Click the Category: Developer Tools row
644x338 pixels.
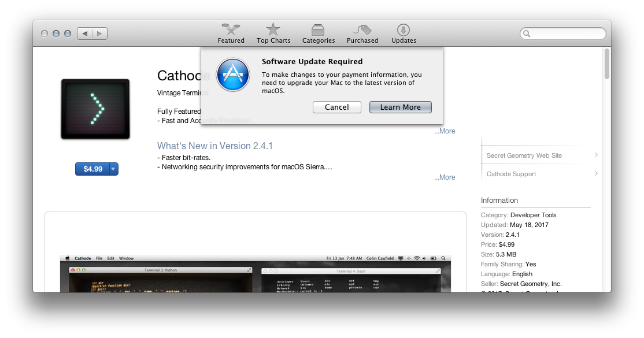[x=519, y=215]
